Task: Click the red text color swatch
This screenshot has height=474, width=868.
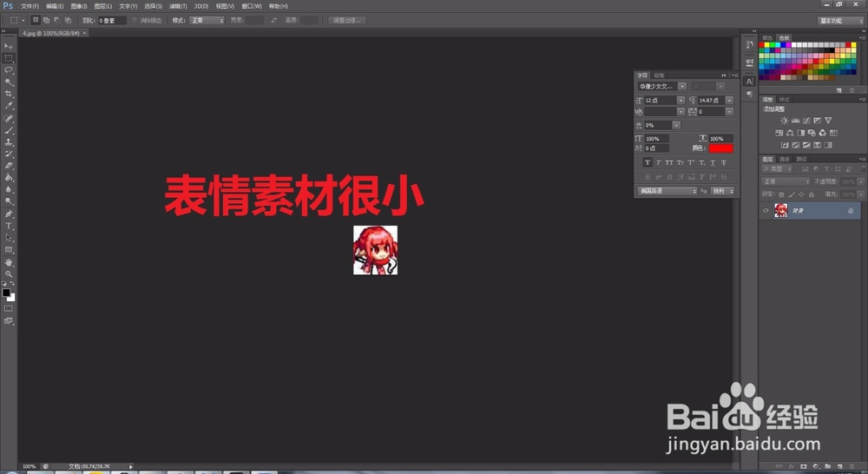Action: pyautogui.click(x=720, y=148)
